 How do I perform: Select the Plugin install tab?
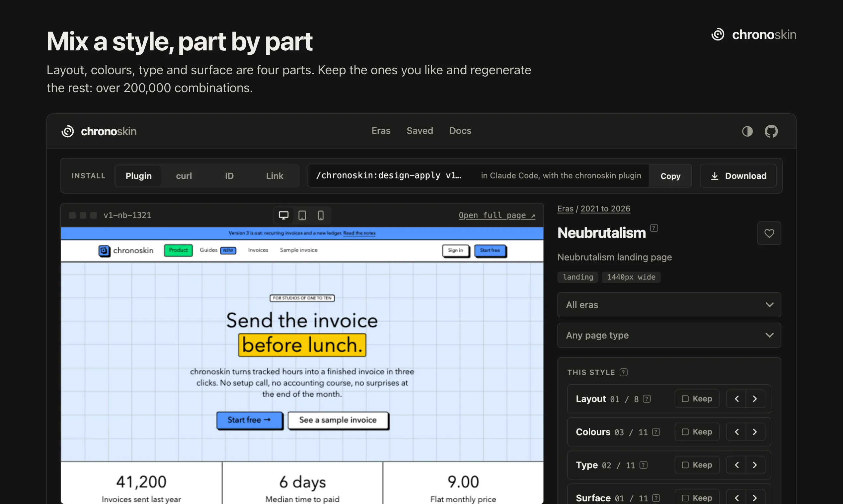[x=138, y=176]
